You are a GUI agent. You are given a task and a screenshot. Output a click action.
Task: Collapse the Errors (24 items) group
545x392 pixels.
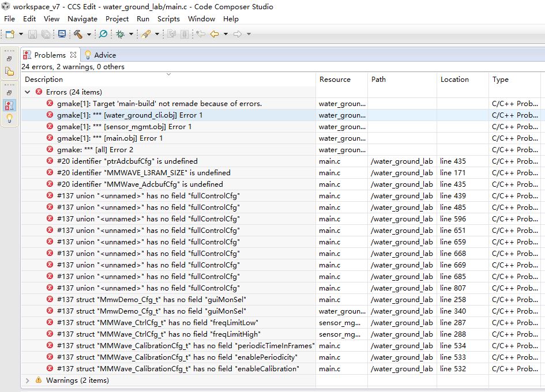point(28,92)
